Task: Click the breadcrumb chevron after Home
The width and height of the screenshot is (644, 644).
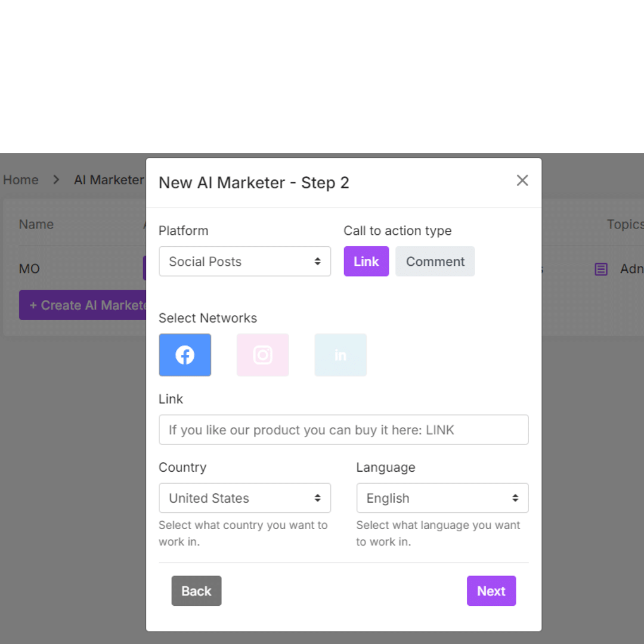Action: [x=56, y=179]
